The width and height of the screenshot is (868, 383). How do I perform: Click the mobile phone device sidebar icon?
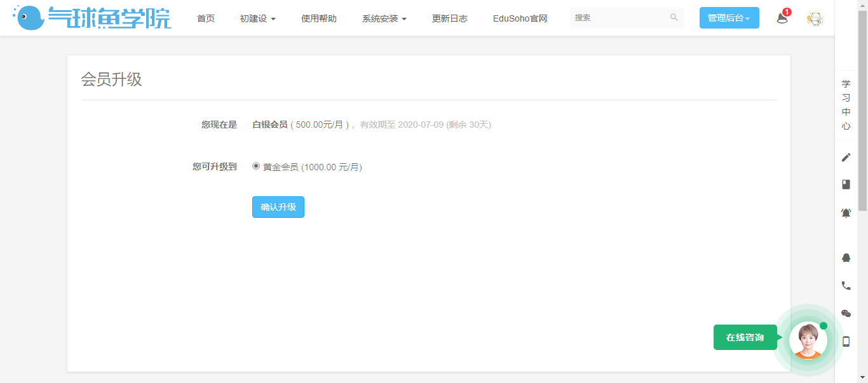coord(846,341)
